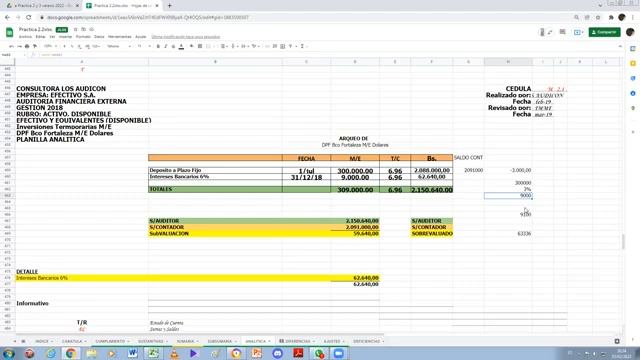This screenshot has width=640, height=360.
Task: Open the zoom level dropdown
Action: (50, 47)
